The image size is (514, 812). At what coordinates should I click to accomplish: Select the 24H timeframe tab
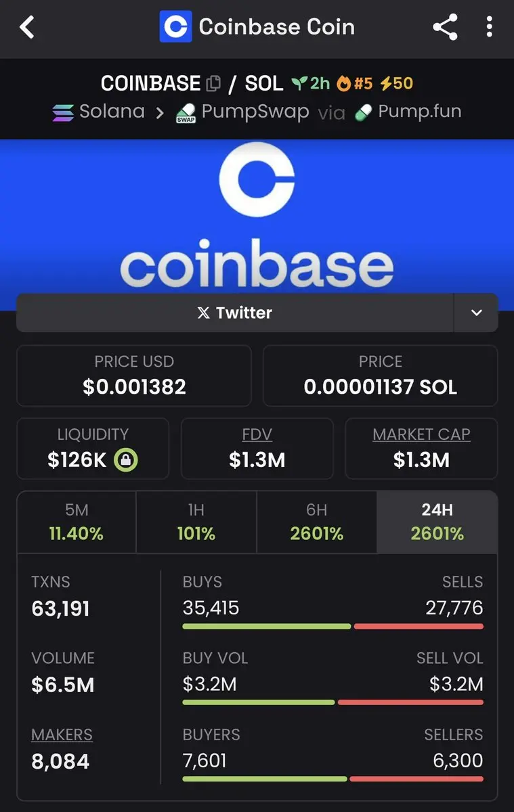coord(437,522)
